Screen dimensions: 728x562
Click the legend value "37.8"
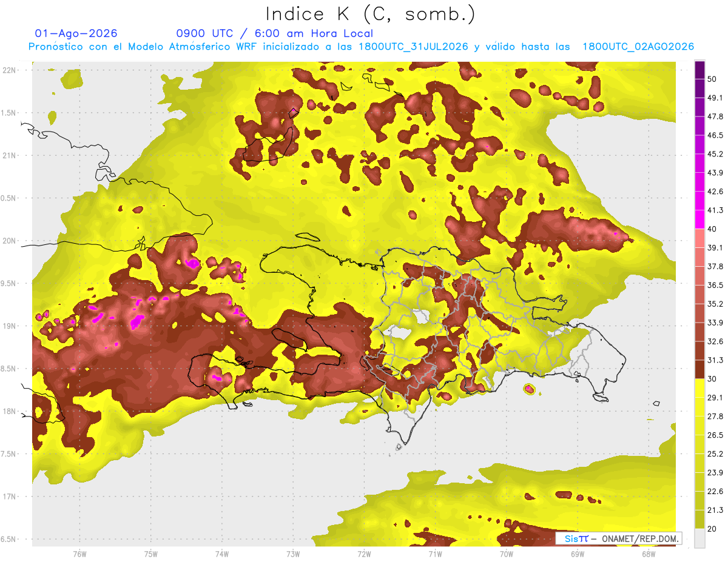coord(715,266)
